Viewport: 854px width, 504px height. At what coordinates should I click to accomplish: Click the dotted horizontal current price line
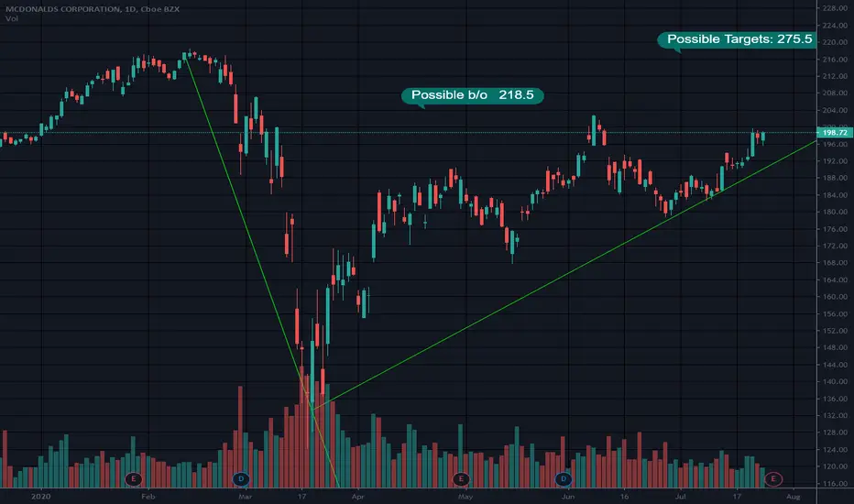click(409, 132)
